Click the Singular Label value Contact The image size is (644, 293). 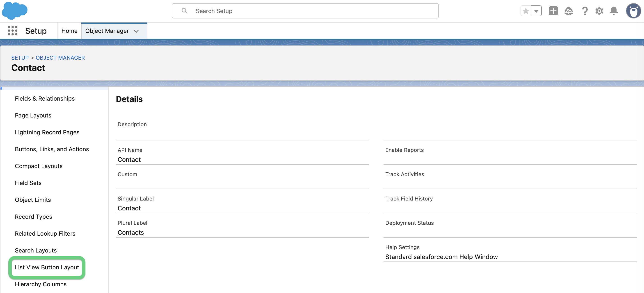point(129,208)
